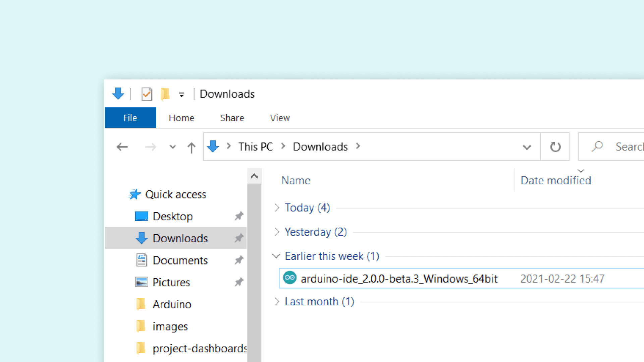Sort by Date modified column header
The width and height of the screenshot is (644, 362).
coord(555,181)
